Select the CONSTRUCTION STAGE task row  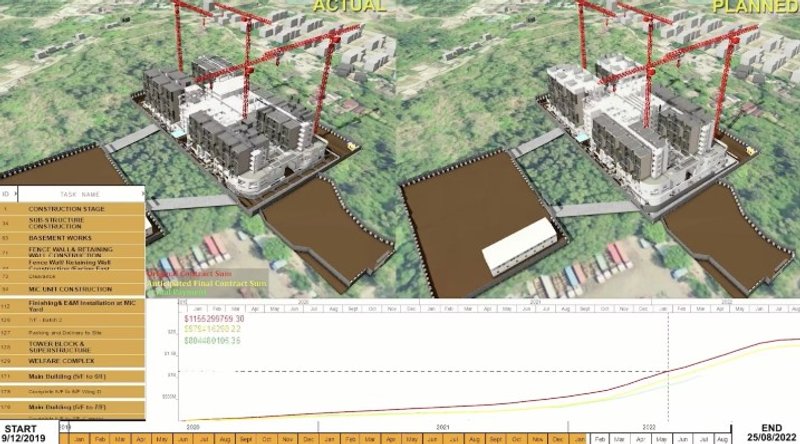[x=72, y=209]
